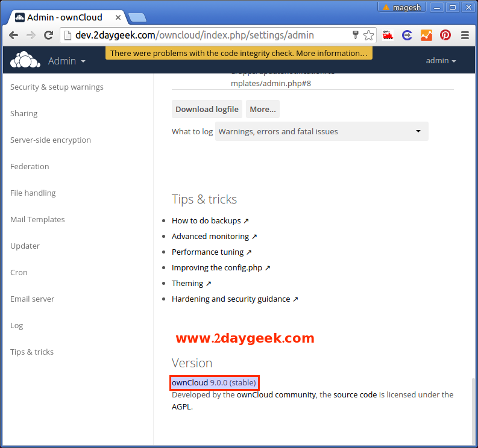Open the ownCloud community link
The width and height of the screenshot is (478, 448).
point(276,394)
